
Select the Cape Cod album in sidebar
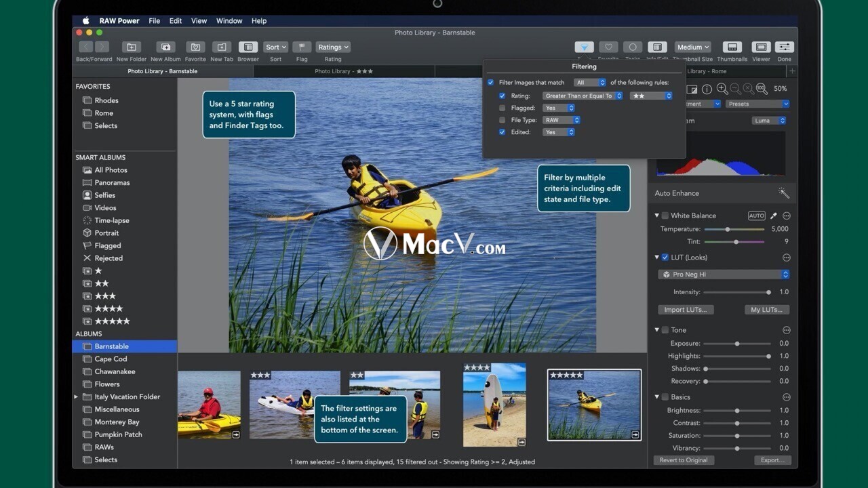click(124, 359)
